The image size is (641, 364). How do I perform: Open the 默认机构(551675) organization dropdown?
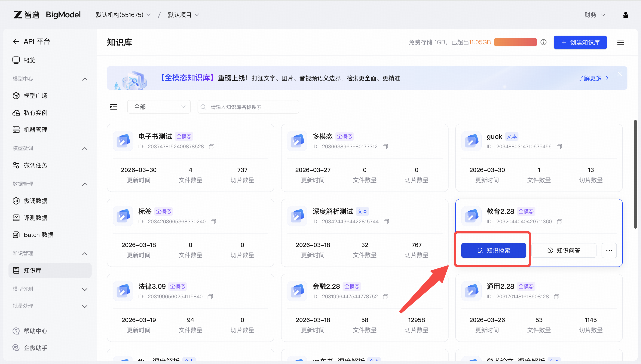pos(123,15)
